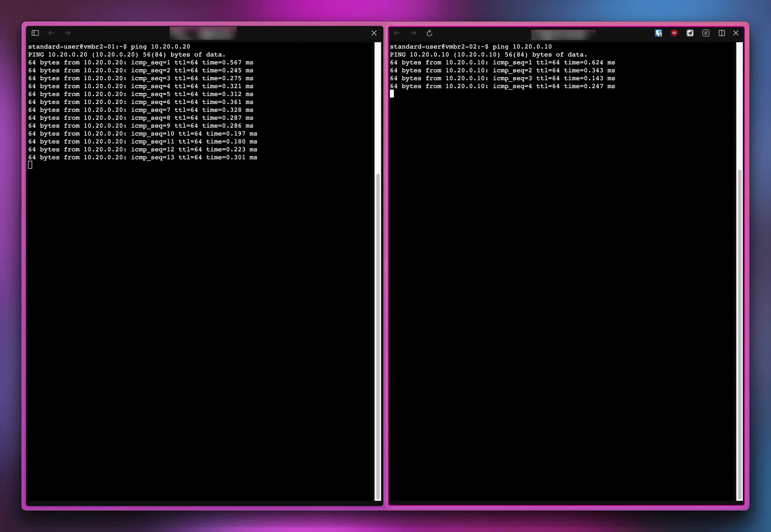
Task: Click the paper-plane extension icon
Action: (x=690, y=34)
